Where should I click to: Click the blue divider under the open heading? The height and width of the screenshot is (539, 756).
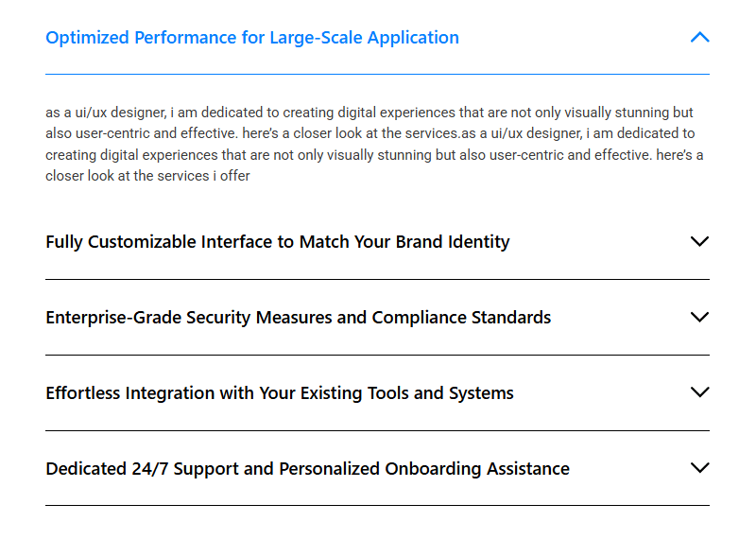(377, 74)
